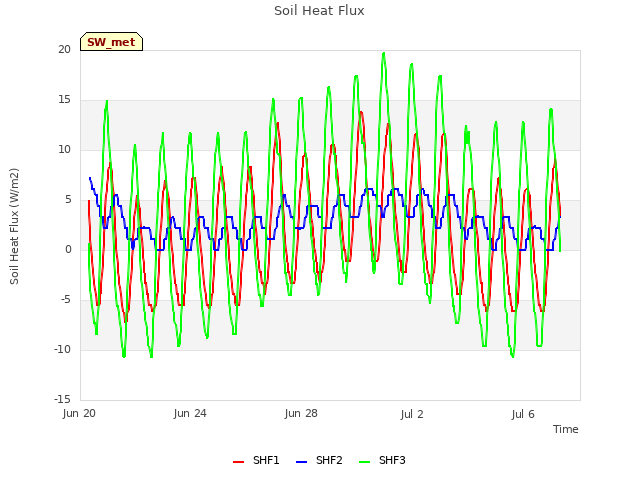Click the Jul 6 x-axis label
The image size is (640, 480).
coord(523,414)
